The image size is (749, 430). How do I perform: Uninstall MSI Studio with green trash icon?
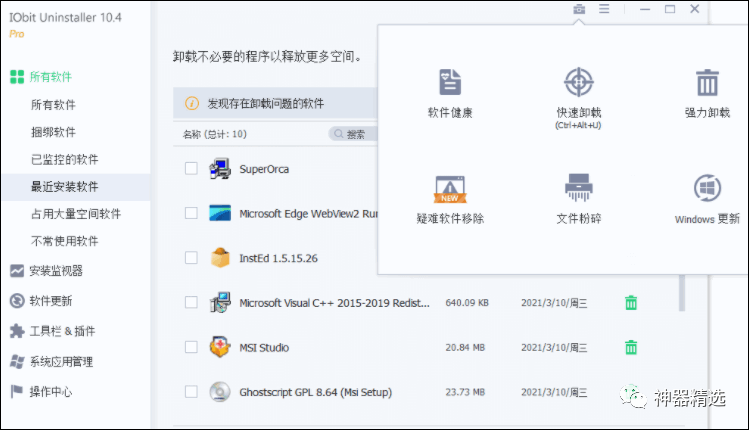click(x=631, y=347)
